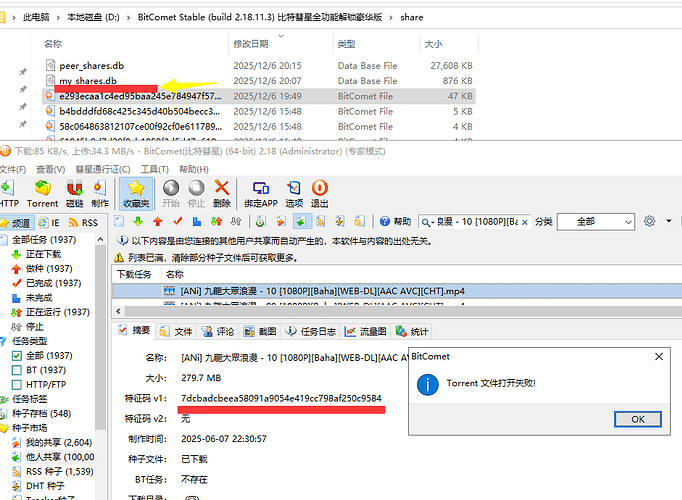This screenshot has height=500, width=682.
Task: Click the highlighted others' shares icon
Action: point(301,222)
